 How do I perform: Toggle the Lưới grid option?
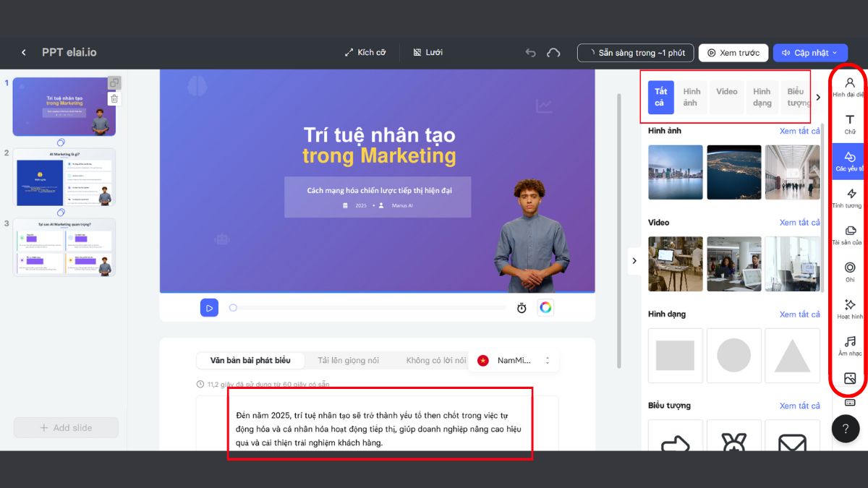pos(427,53)
